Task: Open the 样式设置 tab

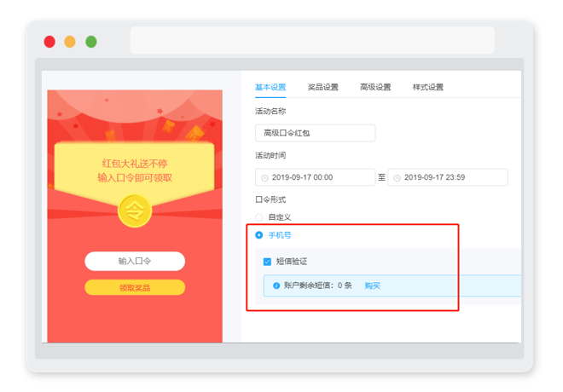Action: click(428, 87)
